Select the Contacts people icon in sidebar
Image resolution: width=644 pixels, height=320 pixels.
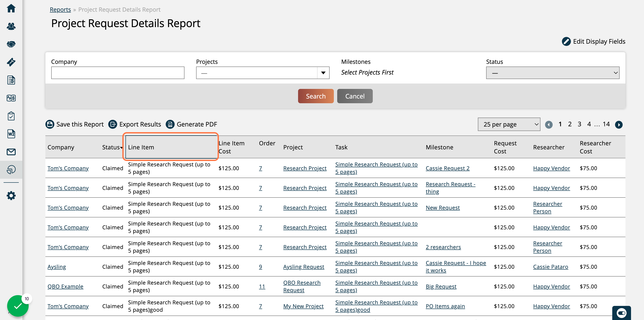pos(11,26)
